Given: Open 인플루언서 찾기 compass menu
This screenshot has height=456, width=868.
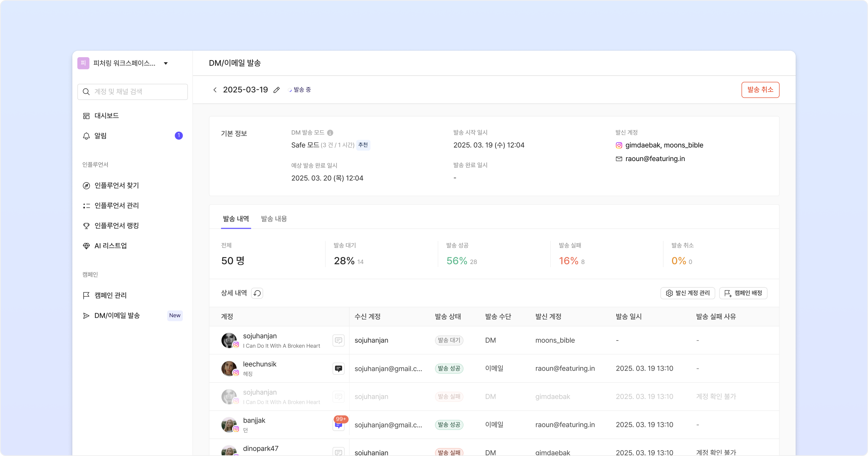Looking at the screenshot, I should click(116, 186).
